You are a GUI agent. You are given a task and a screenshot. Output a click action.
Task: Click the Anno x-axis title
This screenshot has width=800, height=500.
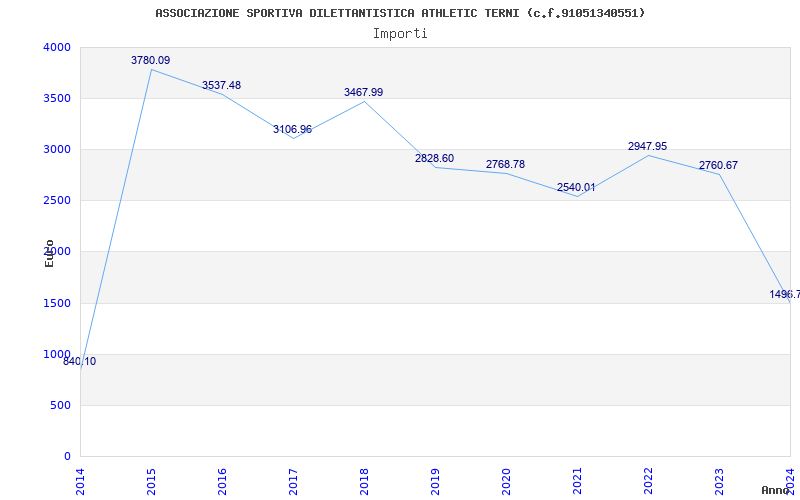pos(776,490)
